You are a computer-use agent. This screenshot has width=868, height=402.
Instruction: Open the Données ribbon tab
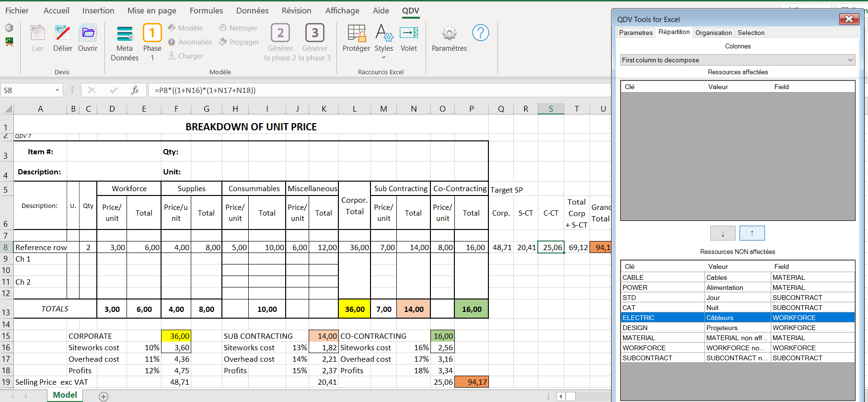click(x=252, y=11)
